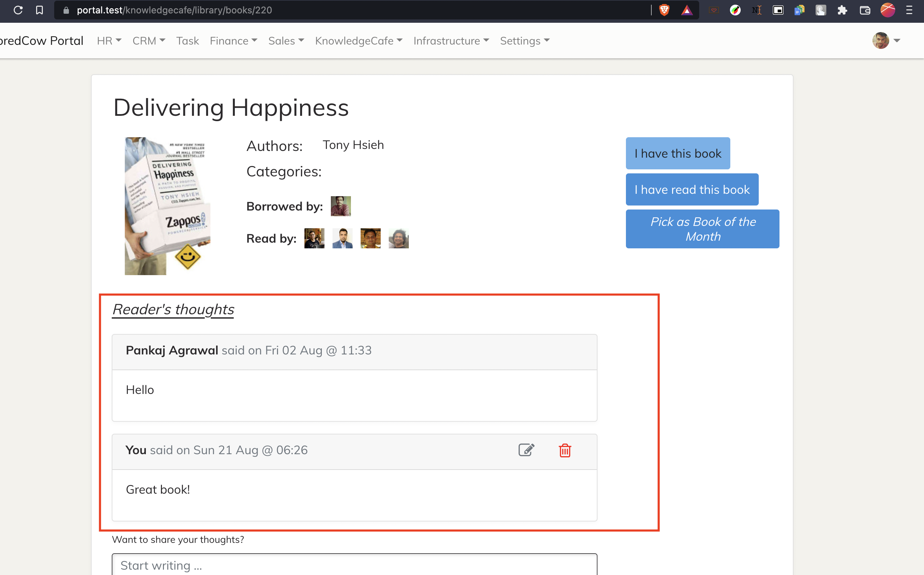Screen dimensions: 924x575
Task: Delete your comment using the trash icon
Action: 565,450
